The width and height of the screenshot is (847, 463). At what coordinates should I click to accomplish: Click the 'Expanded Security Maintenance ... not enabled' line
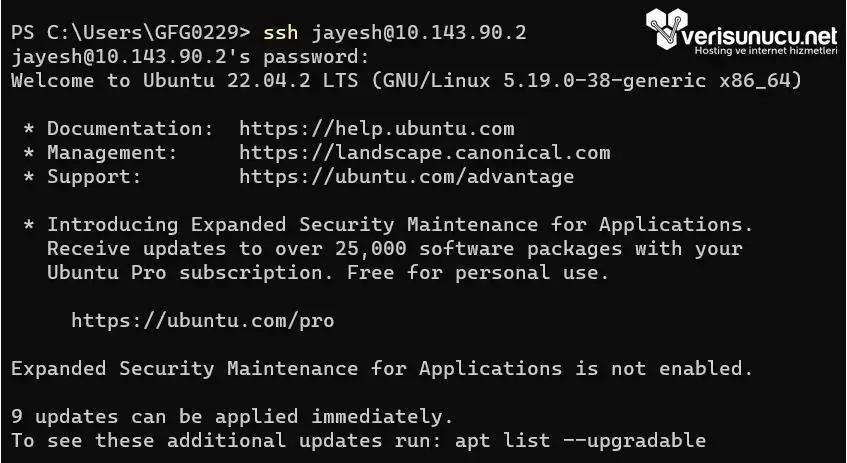382,369
